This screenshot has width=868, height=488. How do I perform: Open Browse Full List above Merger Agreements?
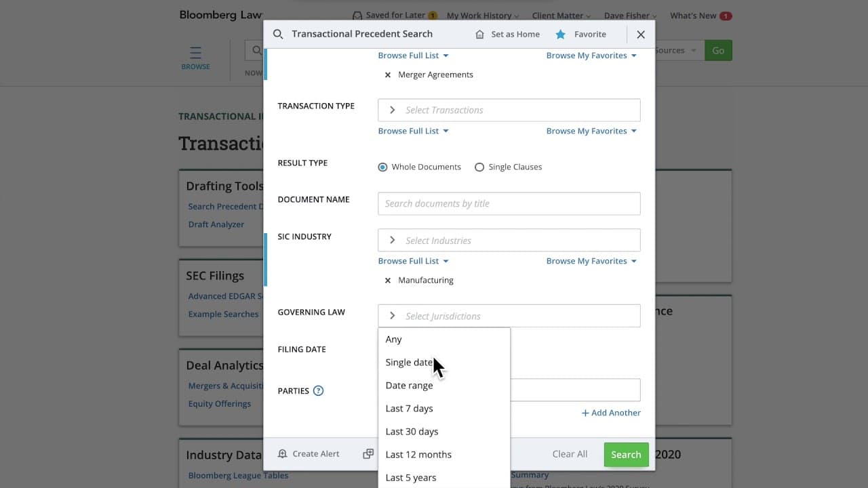pos(413,56)
